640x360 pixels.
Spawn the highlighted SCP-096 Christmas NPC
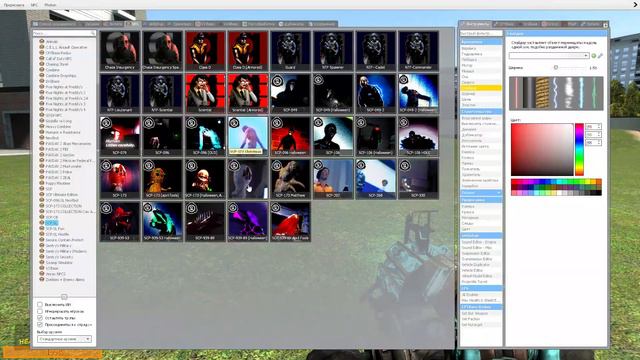(248, 136)
